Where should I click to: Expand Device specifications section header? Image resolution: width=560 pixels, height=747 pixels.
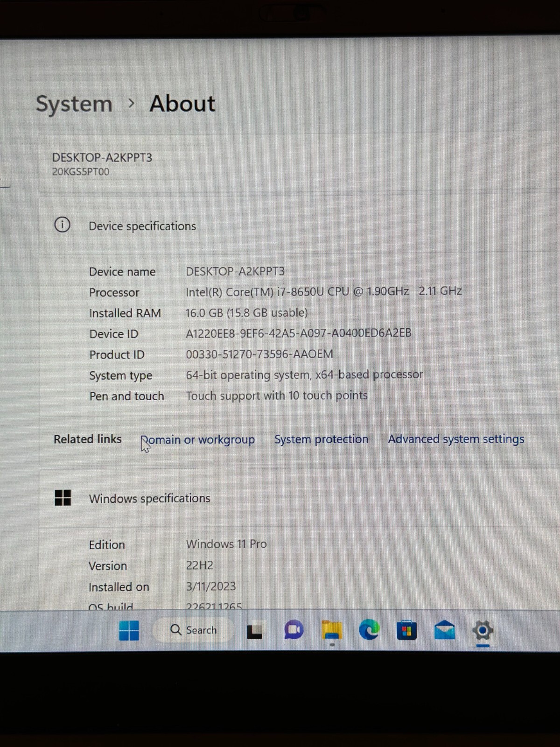(x=299, y=226)
